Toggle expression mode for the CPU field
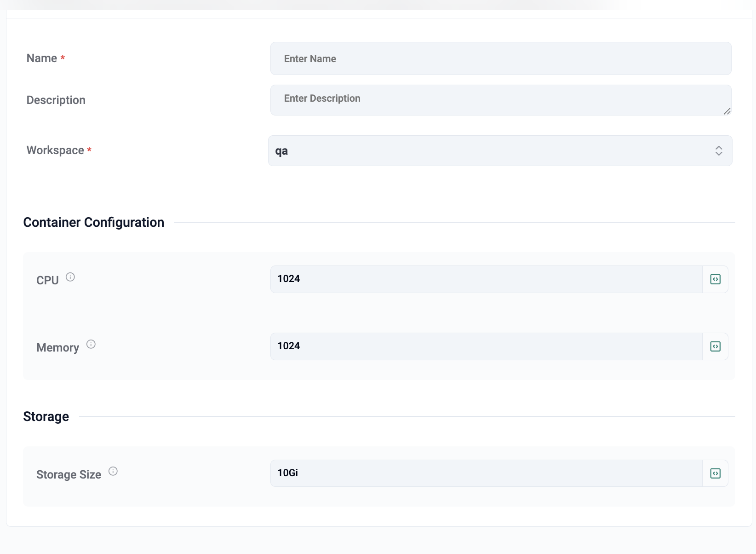Image resolution: width=756 pixels, height=554 pixels. 715,279
